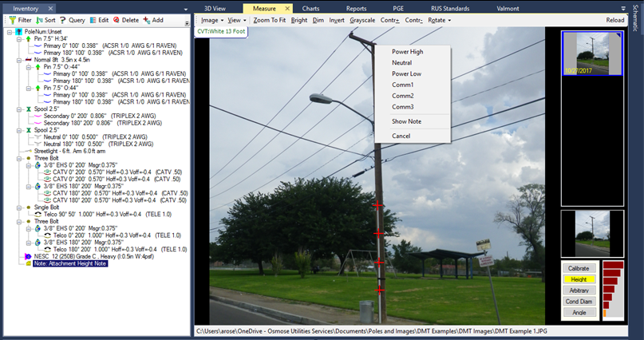Collapse the second Spool 2.5" node
The height and width of the screenshot is (340, 644).
pos(19,130)
